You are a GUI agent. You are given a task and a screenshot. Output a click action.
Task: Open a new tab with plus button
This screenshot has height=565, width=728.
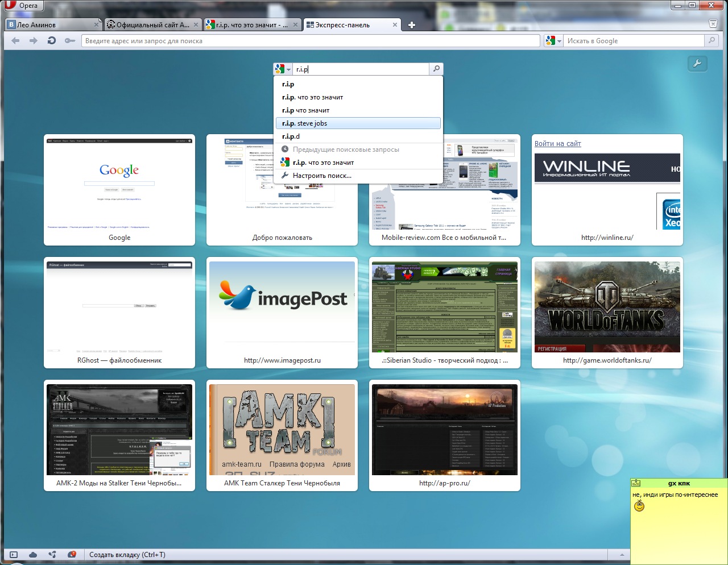[x=412, y=25]
